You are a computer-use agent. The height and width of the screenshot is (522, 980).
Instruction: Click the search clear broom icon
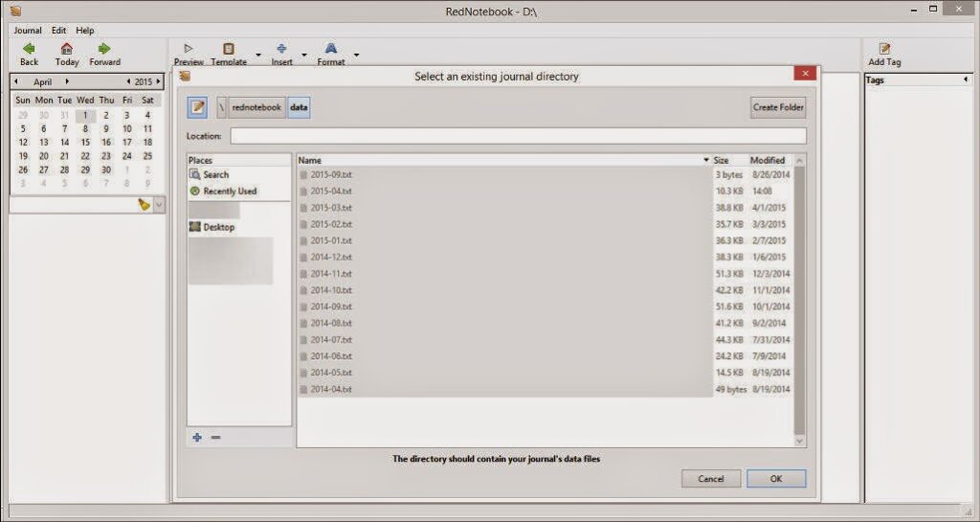pyautogui.click(x=144, y=204)
